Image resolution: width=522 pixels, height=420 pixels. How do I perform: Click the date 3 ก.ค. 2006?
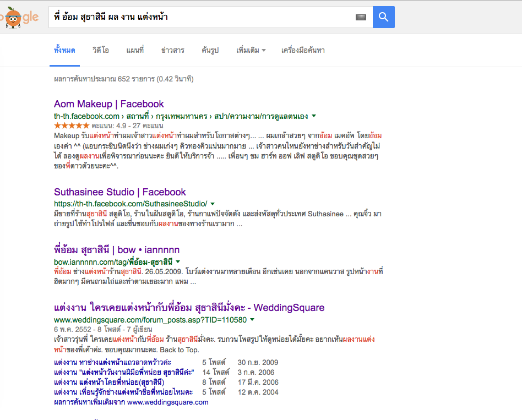[256, 373]
